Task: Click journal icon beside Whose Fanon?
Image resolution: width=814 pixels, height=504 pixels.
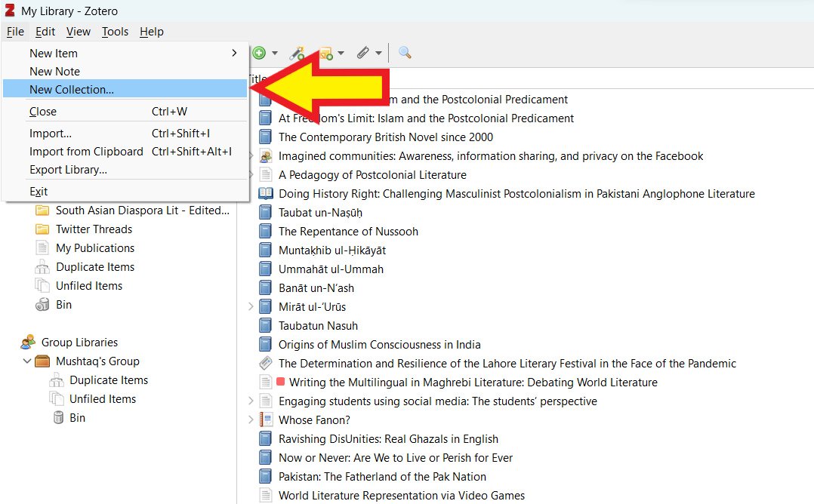Action: [266, 419]
